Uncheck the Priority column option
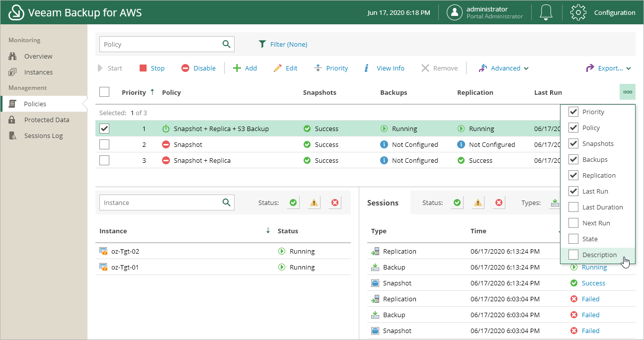The width and height of the screenshot is (644, 340). (573, 112)
